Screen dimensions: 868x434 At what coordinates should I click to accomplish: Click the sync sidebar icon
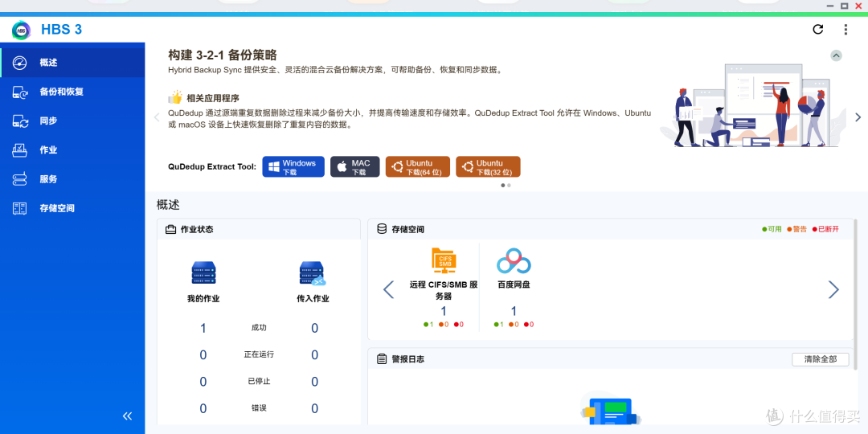click(x=19, y=121)
